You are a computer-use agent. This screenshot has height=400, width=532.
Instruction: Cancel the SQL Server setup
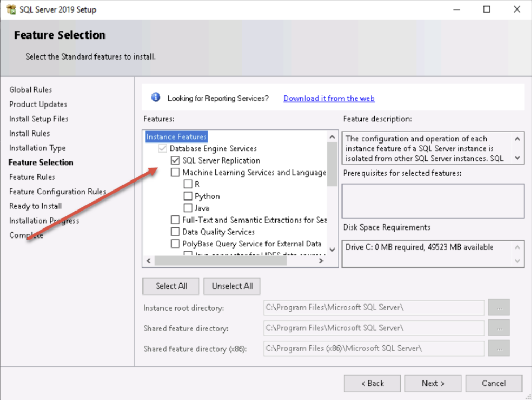point(493,383)
